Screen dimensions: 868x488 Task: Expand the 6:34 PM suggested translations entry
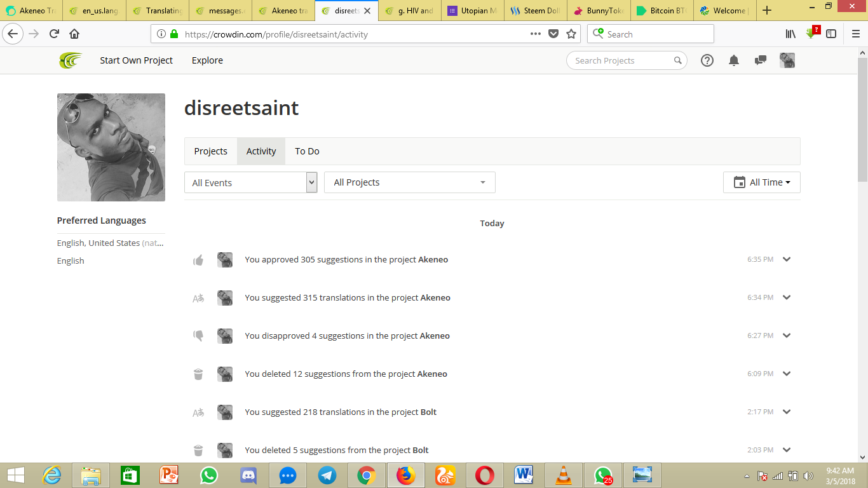787,297
